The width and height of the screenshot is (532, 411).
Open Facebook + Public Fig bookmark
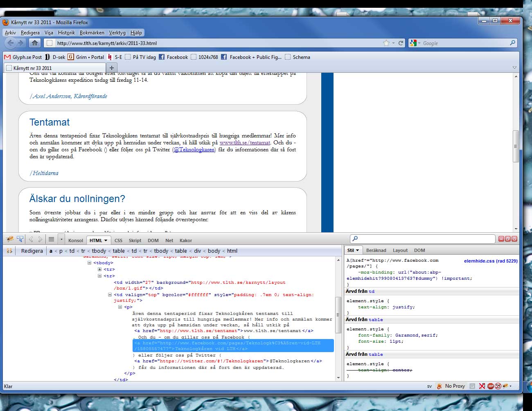251,57
